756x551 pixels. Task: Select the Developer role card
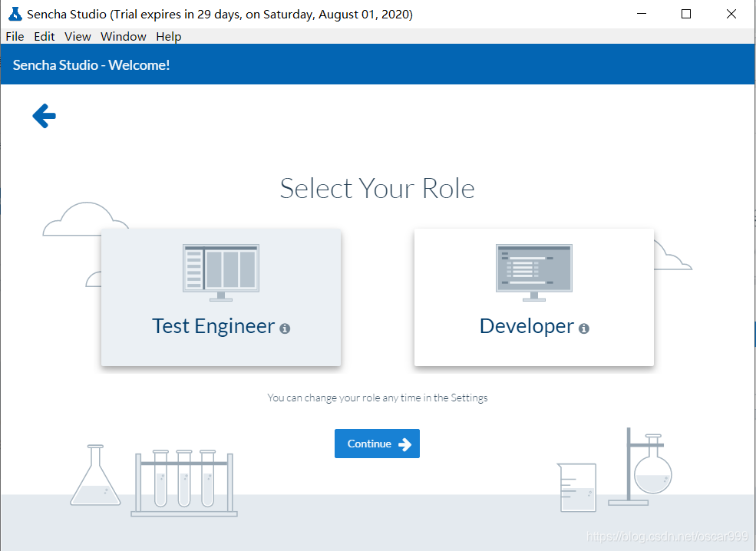point(534,297)
